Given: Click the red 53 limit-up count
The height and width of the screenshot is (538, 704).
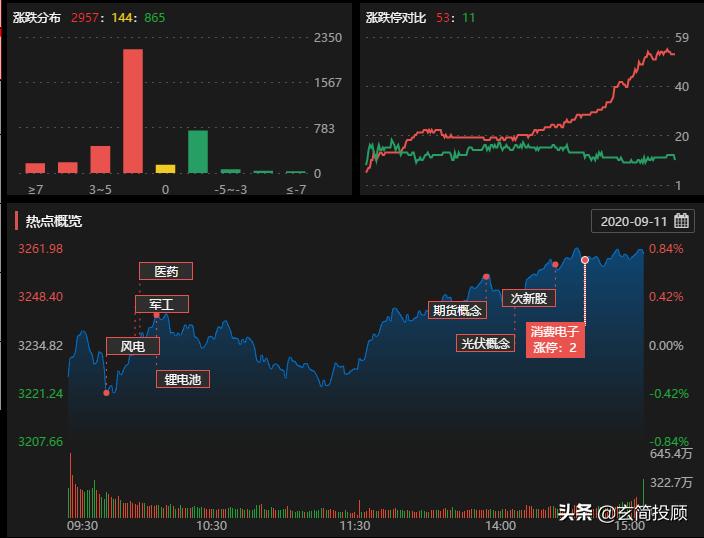Looking at the screenshot, I should pyautogui.click(x=443, y=18).
